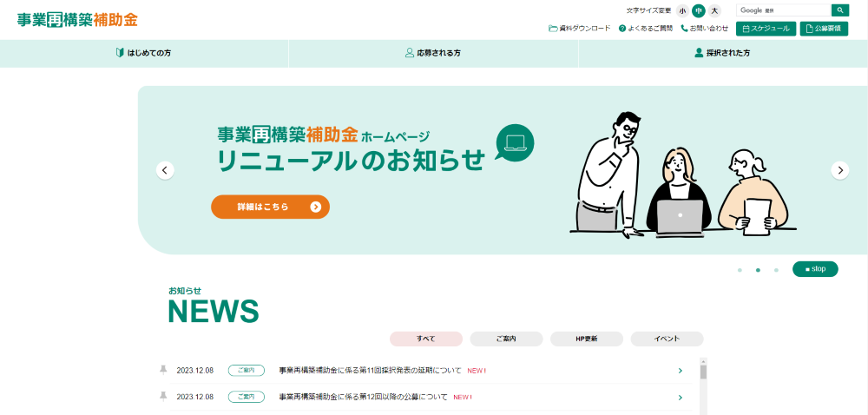The image size is (868, 415).
Task: Click the NEWS section heading
Action: [214, 311]
